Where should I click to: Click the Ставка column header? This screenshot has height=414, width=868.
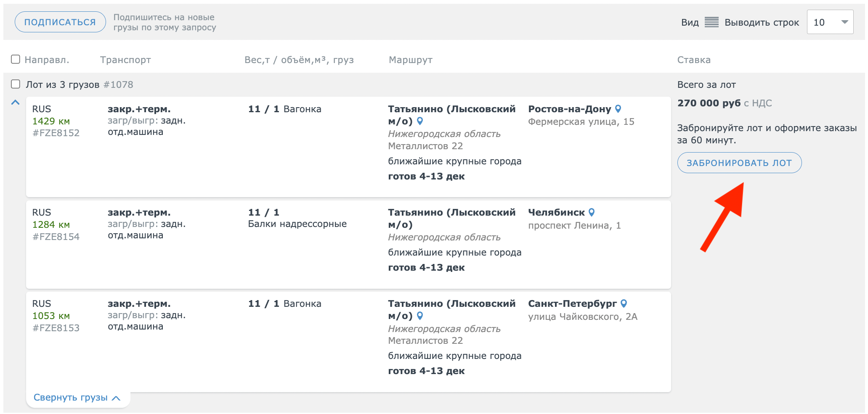point(694,60)
